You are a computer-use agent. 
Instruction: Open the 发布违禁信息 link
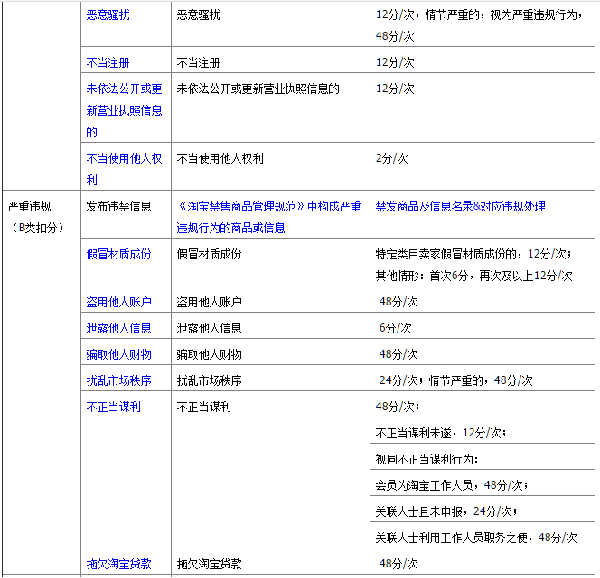tap(118, 206)
